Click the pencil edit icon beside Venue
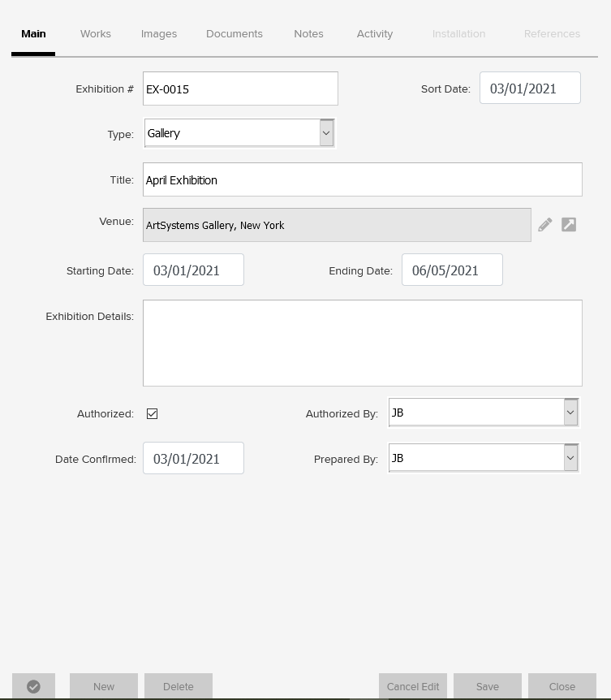The height and width of the screenshot is (700, 611). click(544, 225)
